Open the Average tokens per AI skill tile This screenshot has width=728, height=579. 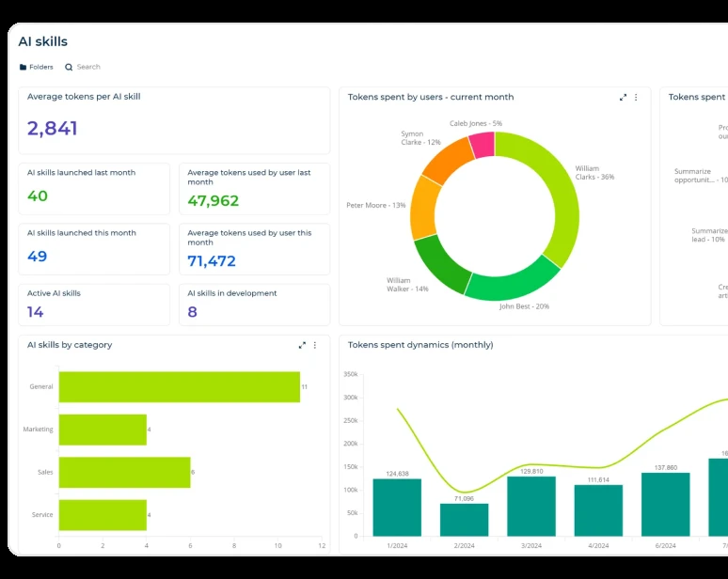coord(174,120)
